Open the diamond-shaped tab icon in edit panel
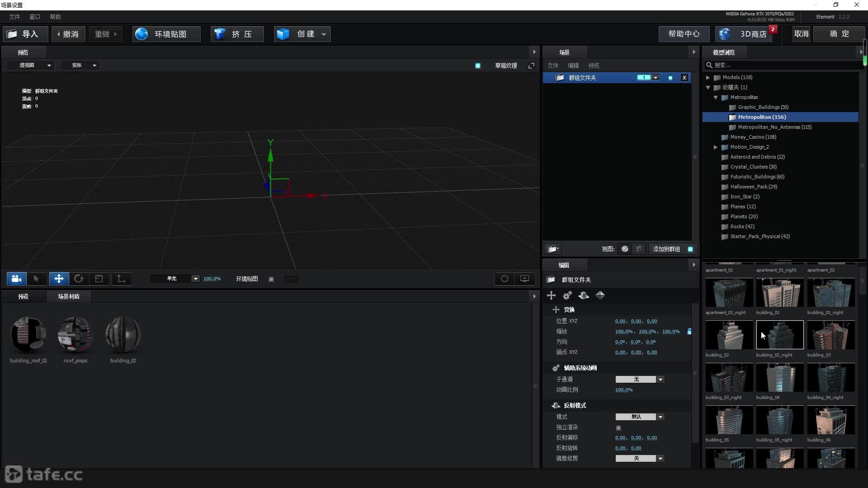Viewport: 868px width, 488px height. coord(600,296)
